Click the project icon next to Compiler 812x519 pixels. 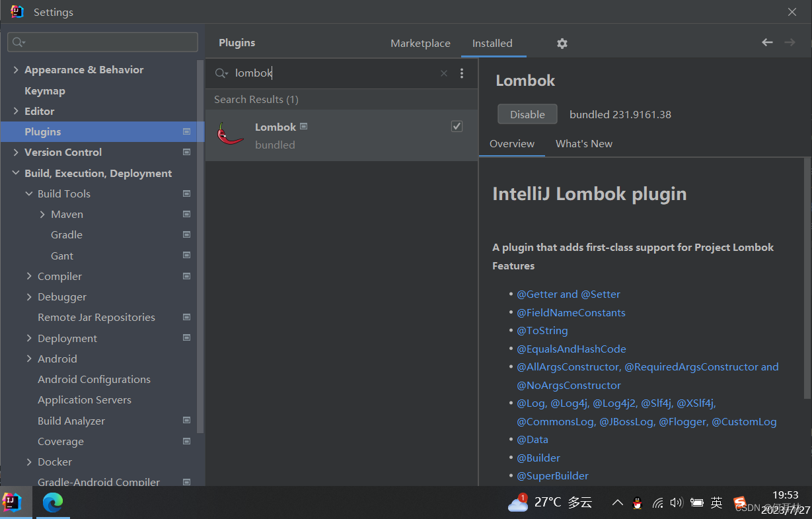(x=187, y=276)
